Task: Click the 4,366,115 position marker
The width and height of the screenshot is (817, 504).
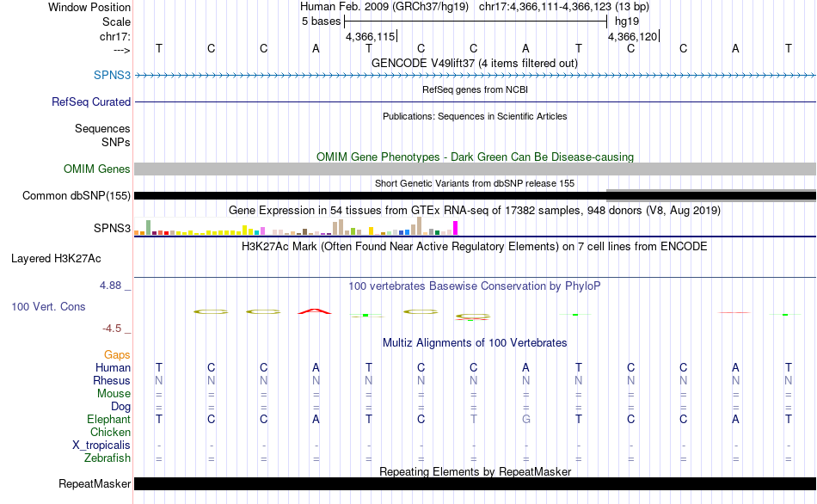Action: 371,36
